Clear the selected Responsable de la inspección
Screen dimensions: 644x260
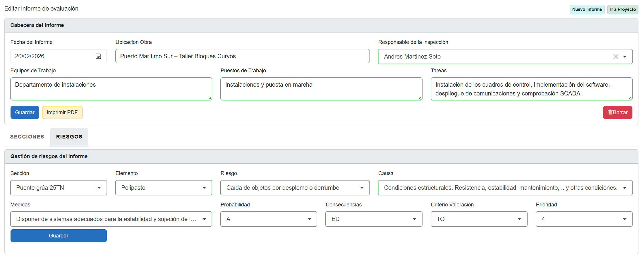[616, 57]
